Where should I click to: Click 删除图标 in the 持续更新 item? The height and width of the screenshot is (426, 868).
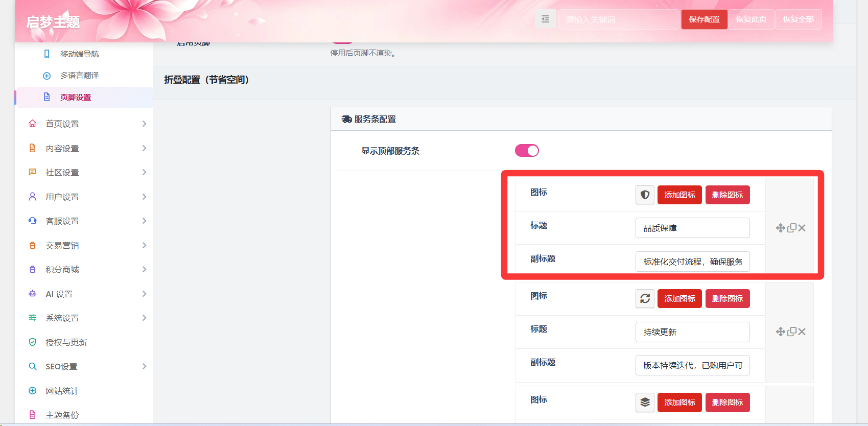(728, 299)
